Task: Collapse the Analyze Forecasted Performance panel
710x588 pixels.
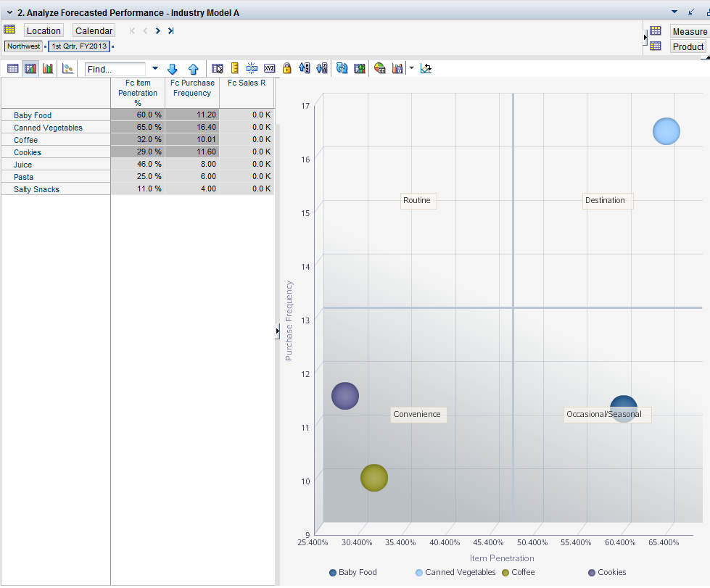Action: click(x=9, y=12)
